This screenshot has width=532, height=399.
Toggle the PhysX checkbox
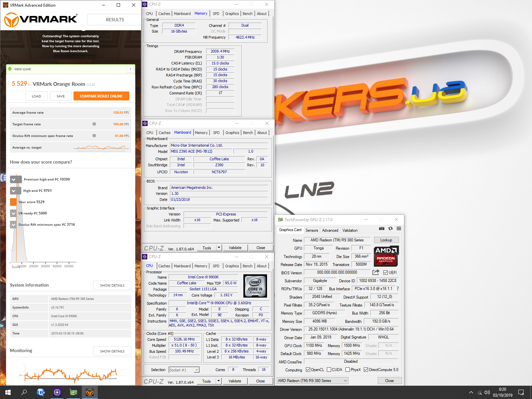pos(347,370)
